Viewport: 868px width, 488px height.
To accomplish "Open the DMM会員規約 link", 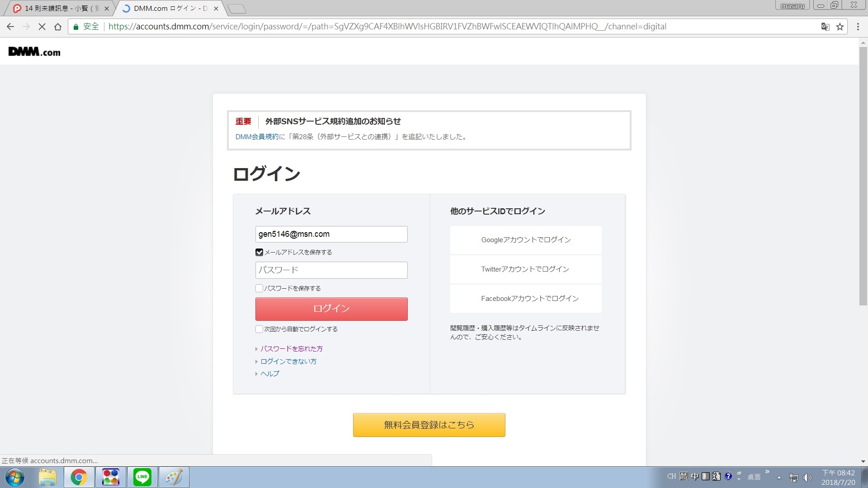I will click(x=257, y=136).
